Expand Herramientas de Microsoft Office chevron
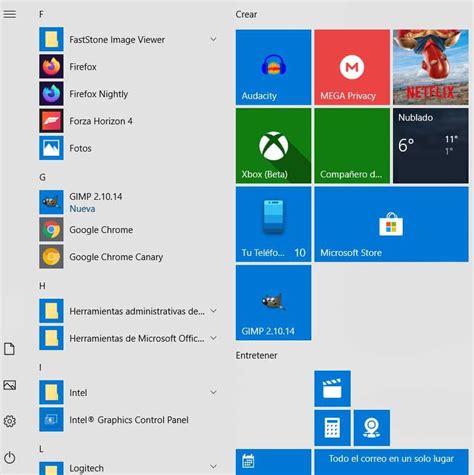The width and height of the screenshot is (474, 475). pos(213,338)
